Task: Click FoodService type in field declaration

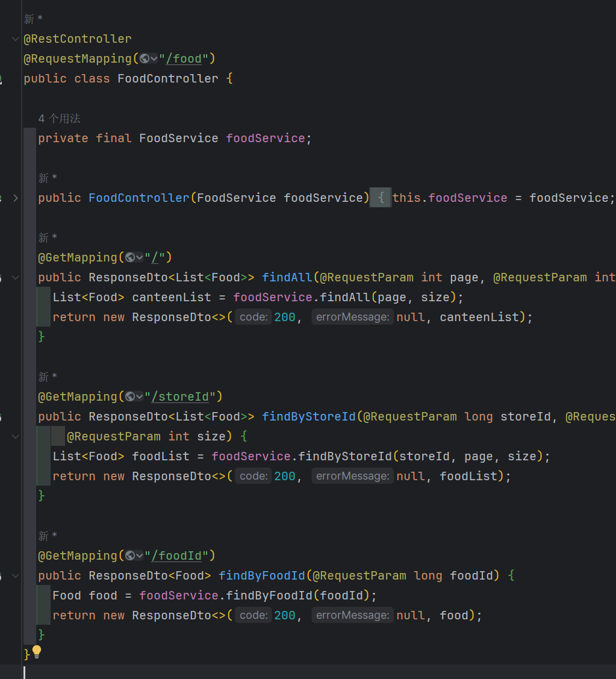Action: (179, 138)
